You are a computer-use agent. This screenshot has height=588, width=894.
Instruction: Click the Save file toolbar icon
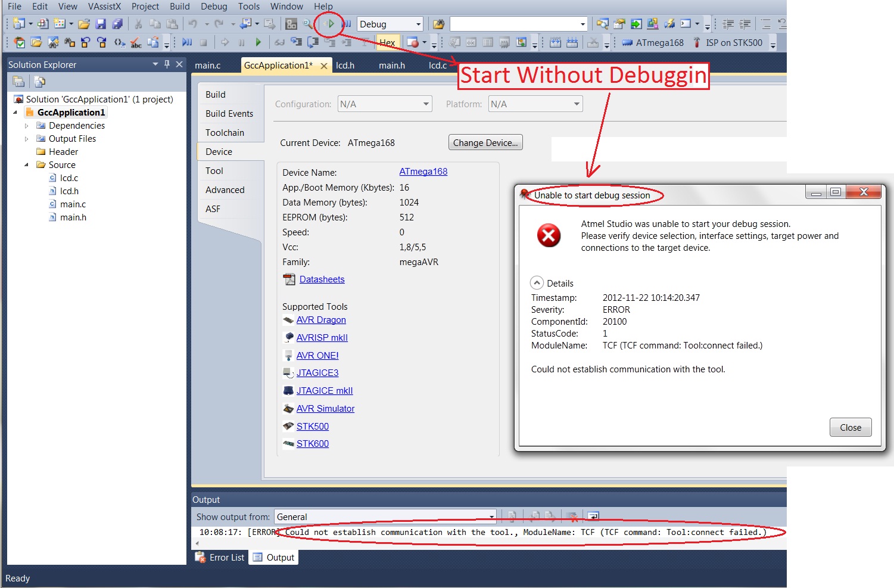(x=101, y=24)
